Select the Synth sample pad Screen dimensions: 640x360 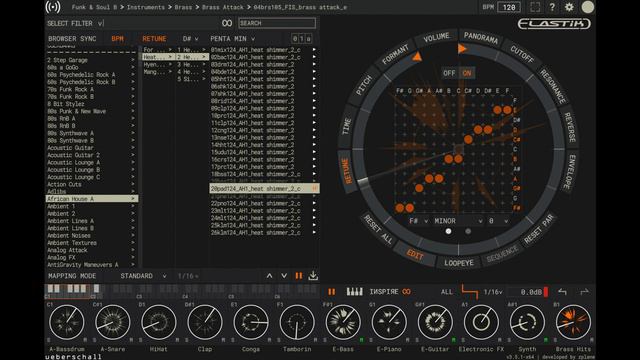click(x=527, y=322)
